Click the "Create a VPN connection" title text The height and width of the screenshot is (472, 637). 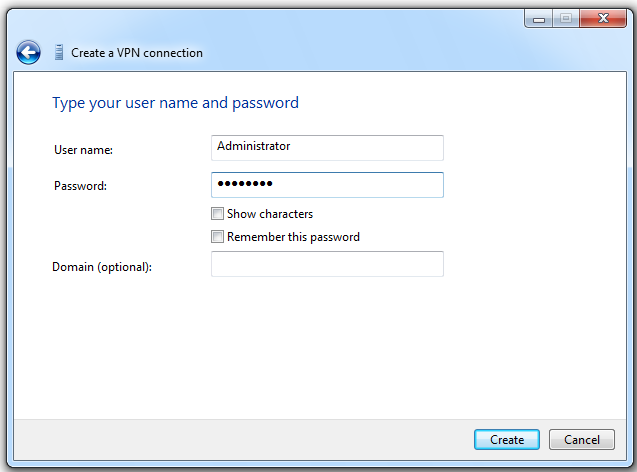[x=137, y=53]
